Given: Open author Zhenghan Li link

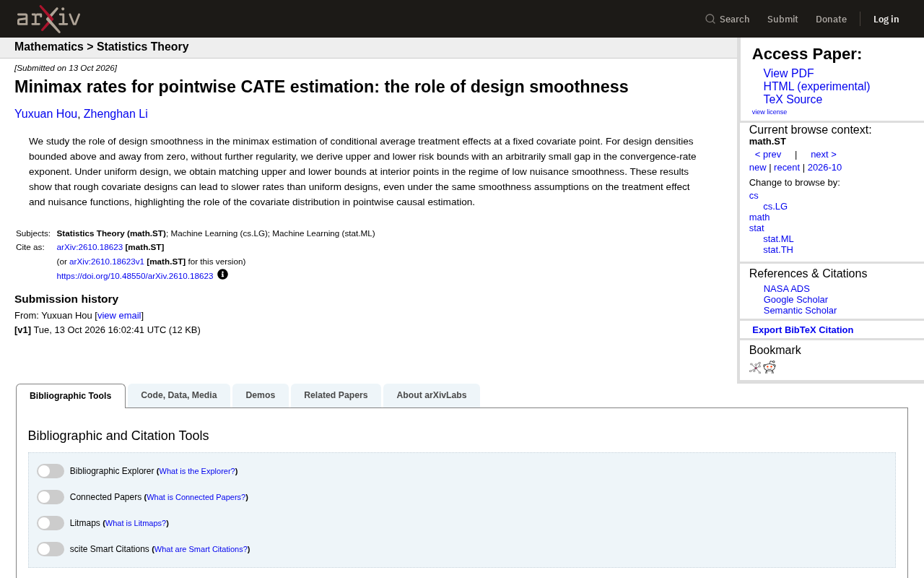Looking at the screenshot, I should click(115, 114).
